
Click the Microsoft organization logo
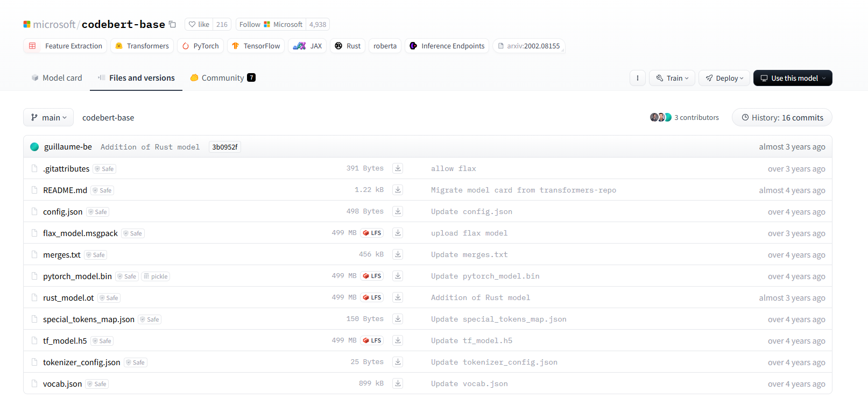click(x=27, y=24)
